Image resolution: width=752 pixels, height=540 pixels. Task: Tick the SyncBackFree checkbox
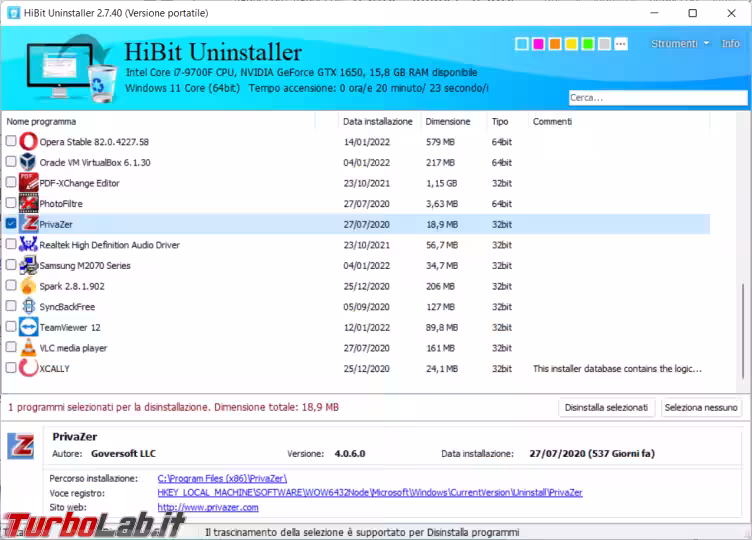(x=11, y=306)
